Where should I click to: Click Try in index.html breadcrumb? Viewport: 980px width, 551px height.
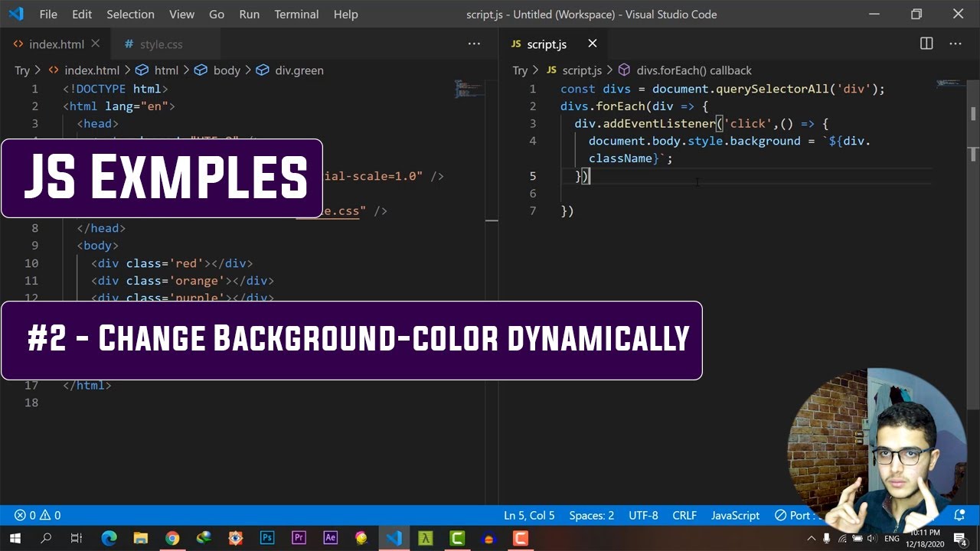pyautogui.click(x=22, y=70)
